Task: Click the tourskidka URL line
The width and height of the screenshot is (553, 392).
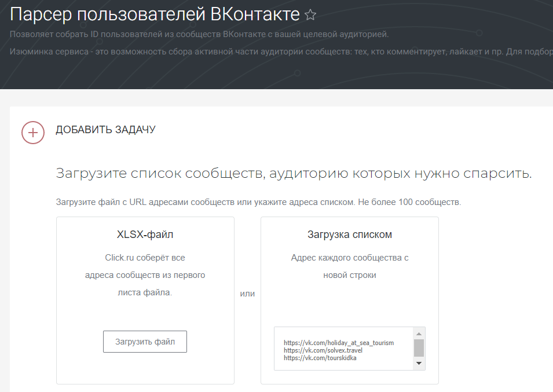Action: coord(320,358)
